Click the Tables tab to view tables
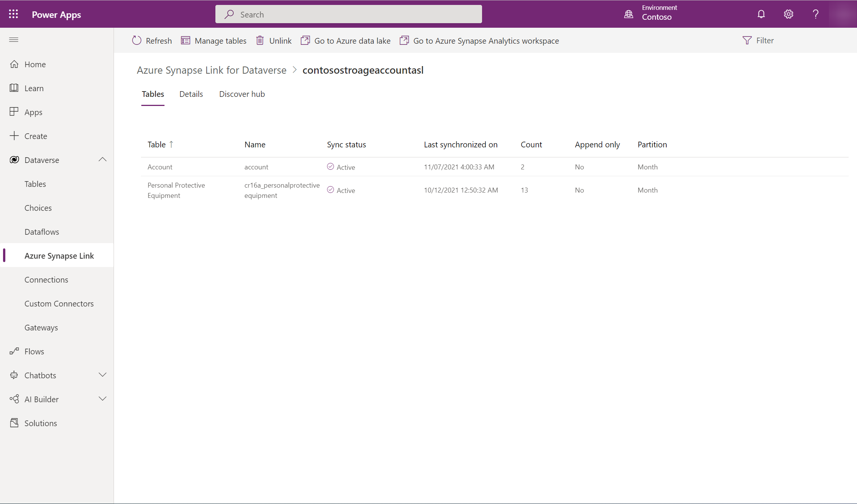The width and height of the screenshot is (857, 504). 152,93
